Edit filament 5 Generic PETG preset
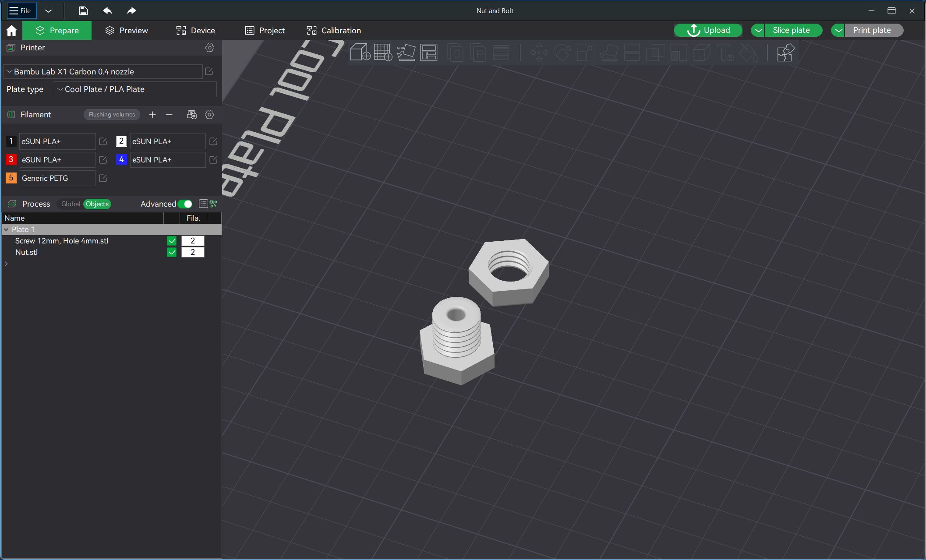This screenshot has width=926, height=560. (x=103, y=178)
